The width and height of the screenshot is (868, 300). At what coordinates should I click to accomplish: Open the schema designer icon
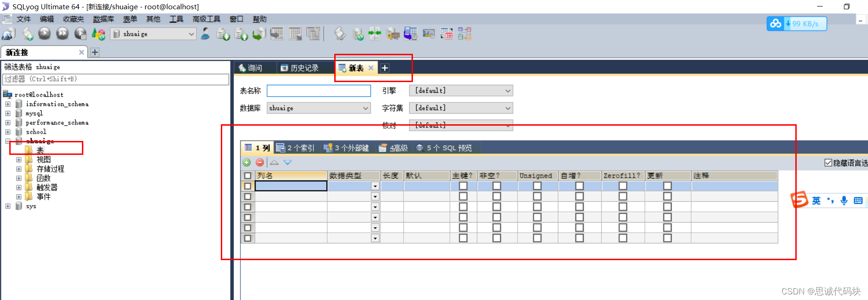click(x=464, y=33)
